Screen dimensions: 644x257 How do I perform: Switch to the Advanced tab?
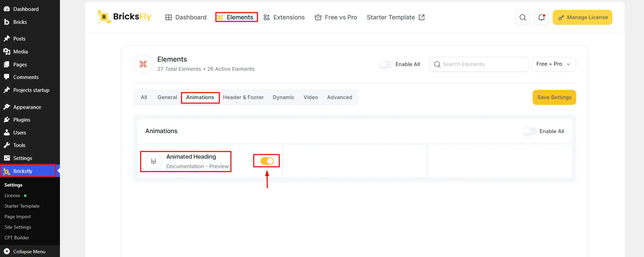coord(340,97)
